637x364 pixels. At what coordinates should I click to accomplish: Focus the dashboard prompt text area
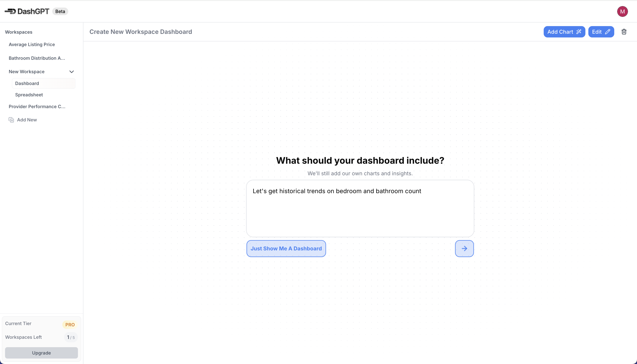pos(360,209)
